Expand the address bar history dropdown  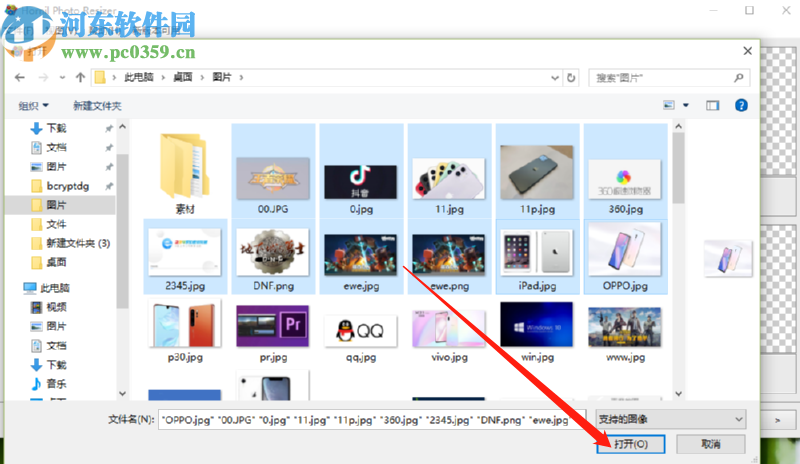point(555,78)
